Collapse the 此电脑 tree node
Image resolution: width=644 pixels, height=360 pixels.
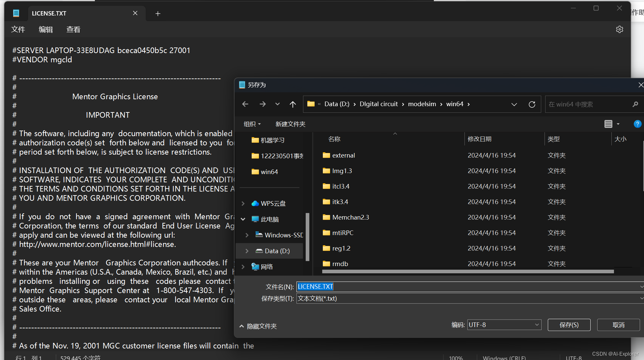tap(243, 219)
